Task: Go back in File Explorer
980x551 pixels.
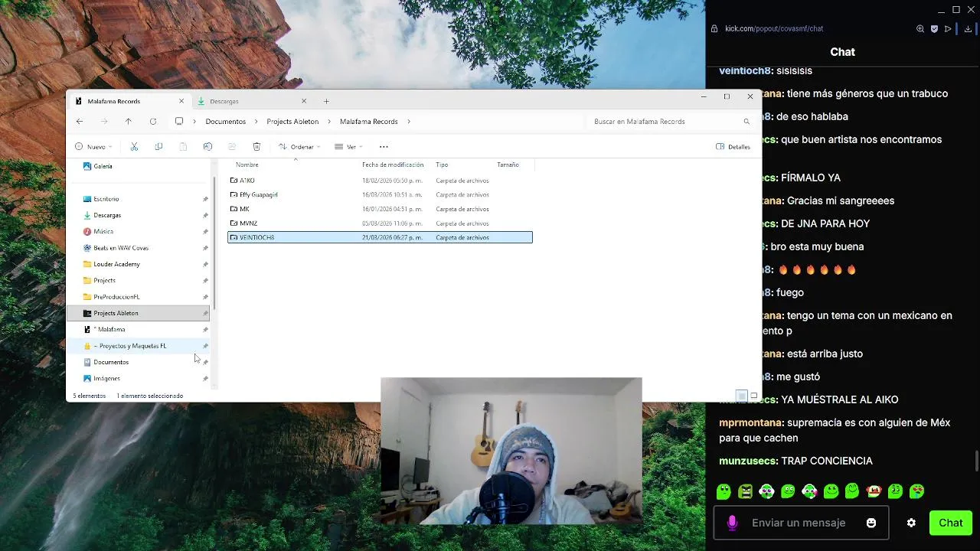Action: (x=80, y=122)
